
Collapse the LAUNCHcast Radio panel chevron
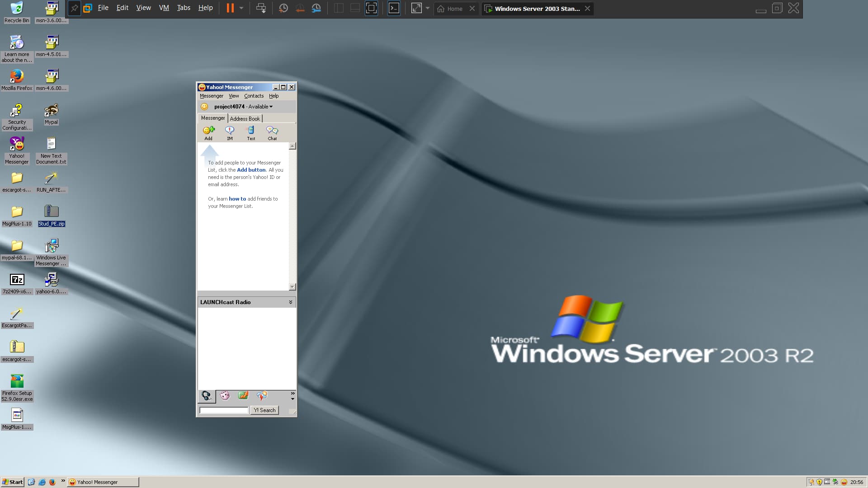(x=291, y=302)
